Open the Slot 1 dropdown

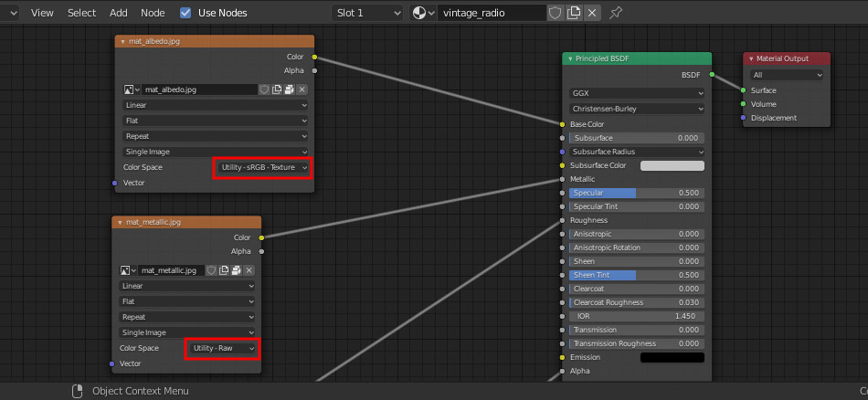pyautogui.click(x=367, y=13)
